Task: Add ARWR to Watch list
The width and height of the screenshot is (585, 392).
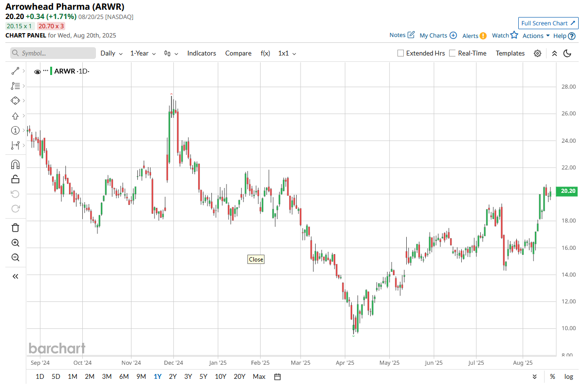Action: pyautogui.click(x=505, y=35)
